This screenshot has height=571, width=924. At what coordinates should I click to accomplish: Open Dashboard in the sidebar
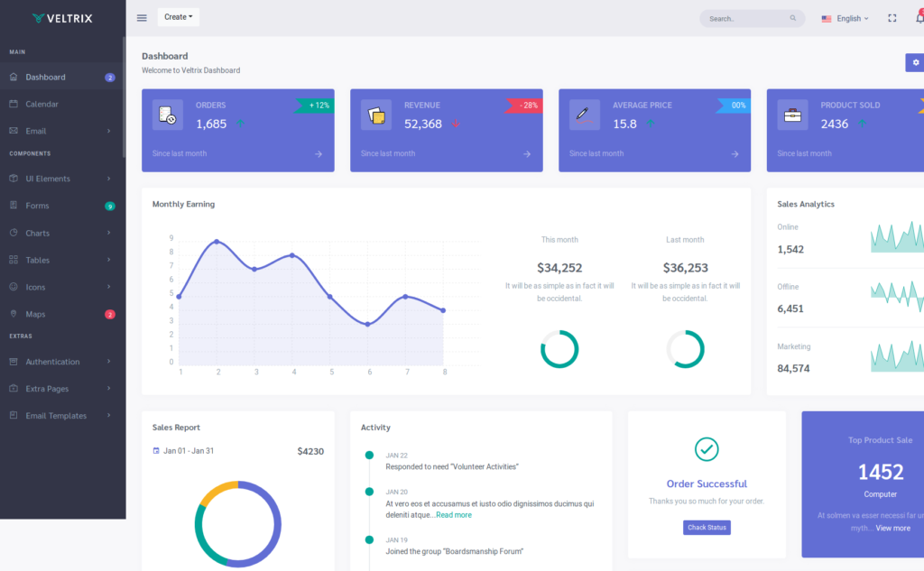(x=62, y=78)
